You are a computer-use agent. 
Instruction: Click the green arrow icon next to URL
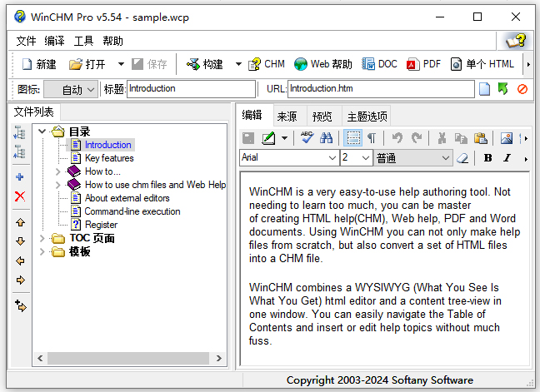[503, 89]
